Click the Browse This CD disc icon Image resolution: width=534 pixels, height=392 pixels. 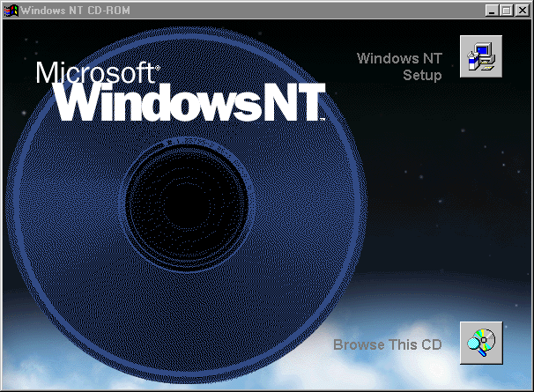click(x=481, y=343)
